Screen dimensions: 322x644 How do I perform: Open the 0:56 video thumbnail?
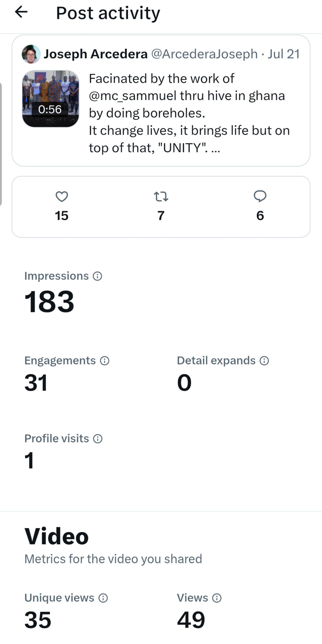click(51, 98)
